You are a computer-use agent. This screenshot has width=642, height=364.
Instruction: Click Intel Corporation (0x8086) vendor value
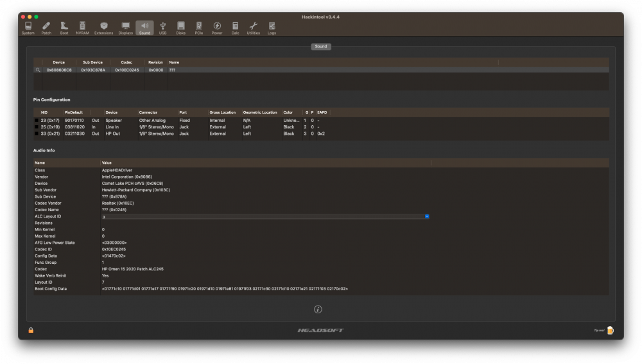coord(127,177)
